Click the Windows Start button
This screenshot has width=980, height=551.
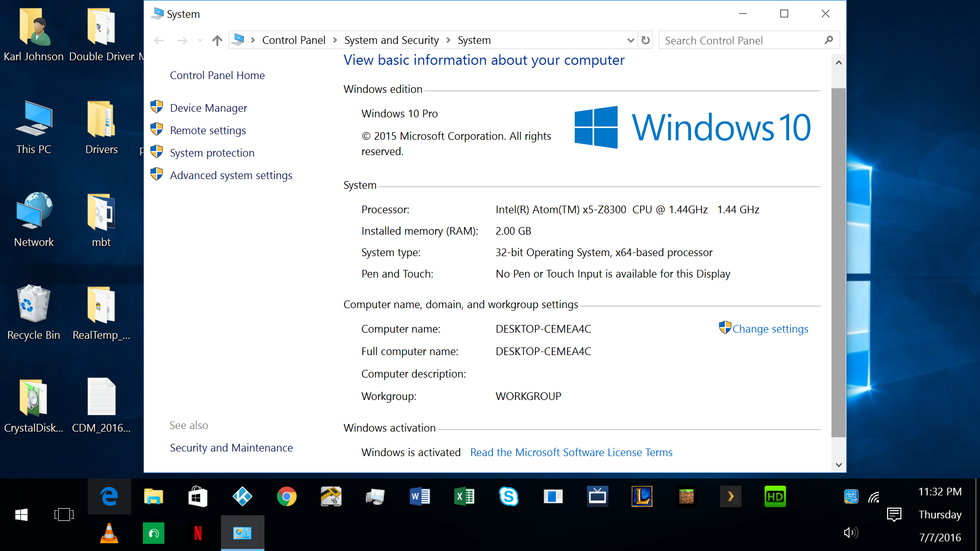[21, 515]
